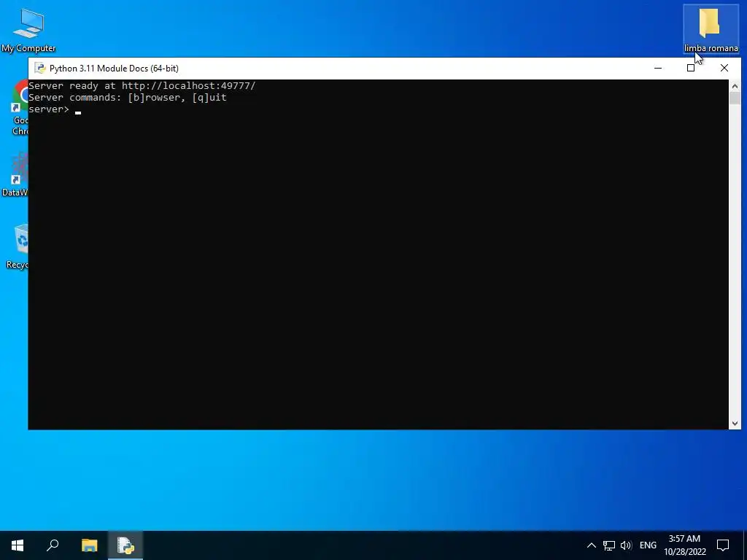Select the limba romana folder on desktop

711,29
